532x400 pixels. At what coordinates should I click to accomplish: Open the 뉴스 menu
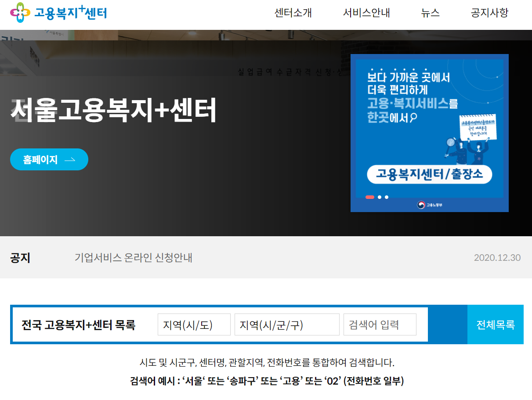[430, 13]
